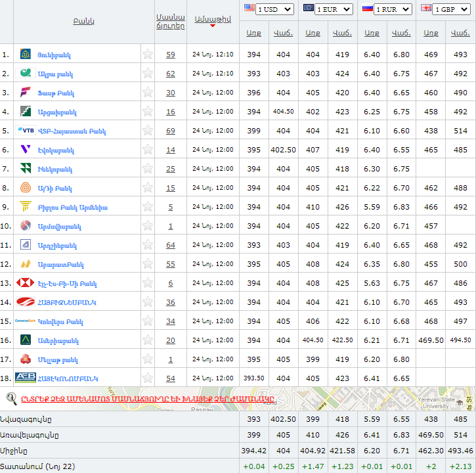Open ՎՏԲ-Հայաստան branches count 69
This screenshot has height=473, width=476.
(x=171, y=131)
